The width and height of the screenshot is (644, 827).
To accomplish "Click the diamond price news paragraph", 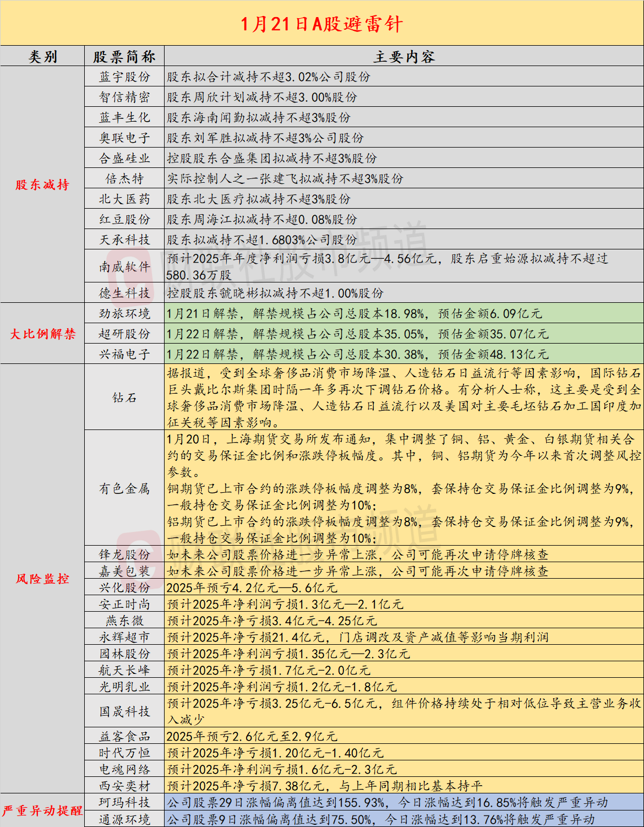I will [x=404, y=398].
